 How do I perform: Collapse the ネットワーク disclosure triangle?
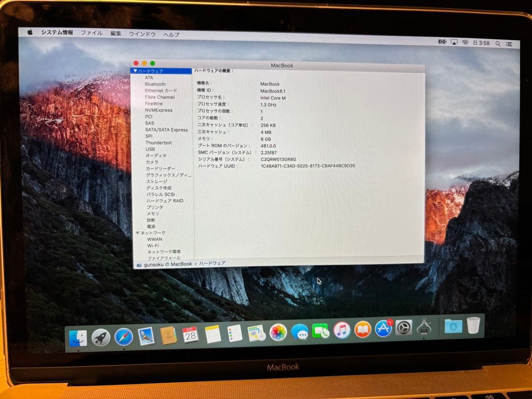tap(137, 233)
